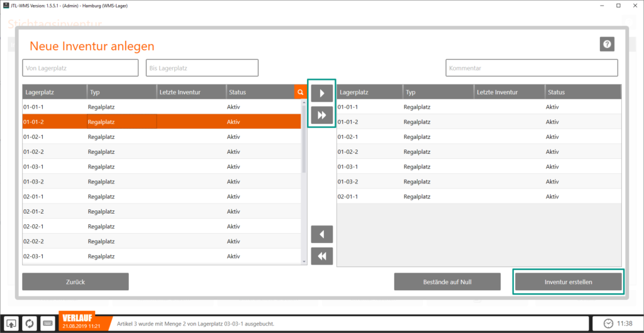The height and width of the screenshot is (333, 644).
Task: Open the help question mark icon
Action: [607, 44]
